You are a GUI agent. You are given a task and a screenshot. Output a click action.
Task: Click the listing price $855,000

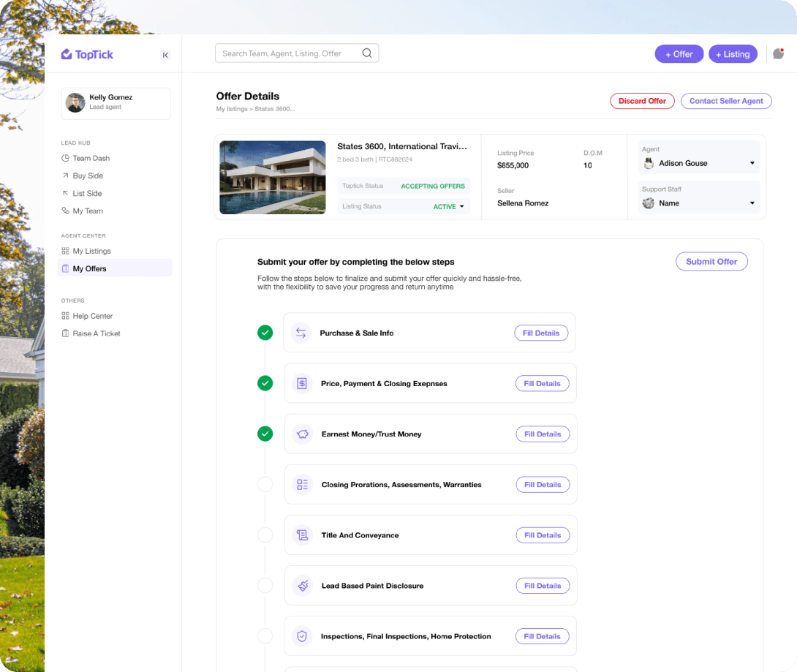click(x=513, y=165)
